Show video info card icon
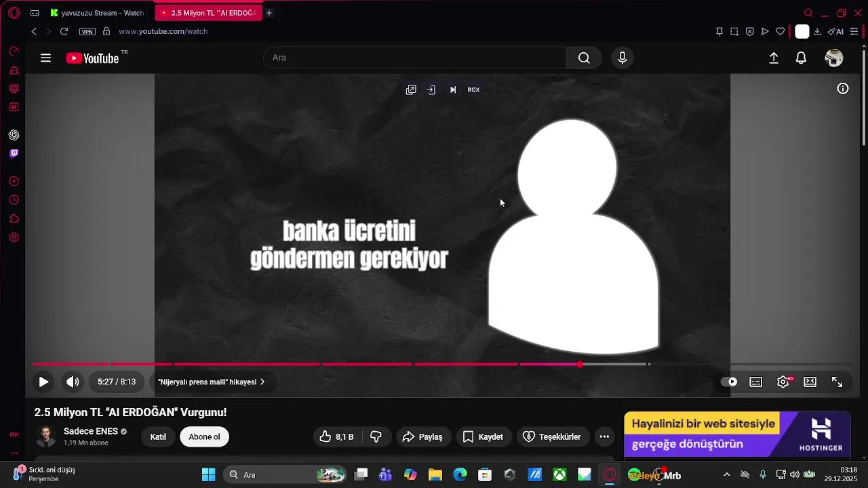This screenshot has width=868, height=488. [843, 89]
